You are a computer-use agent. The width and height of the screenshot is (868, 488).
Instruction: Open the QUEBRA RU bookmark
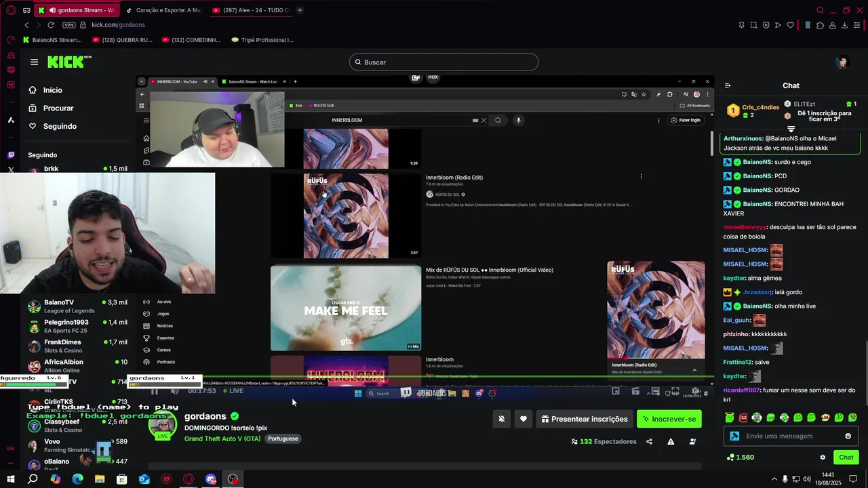[x=122, y=40]
